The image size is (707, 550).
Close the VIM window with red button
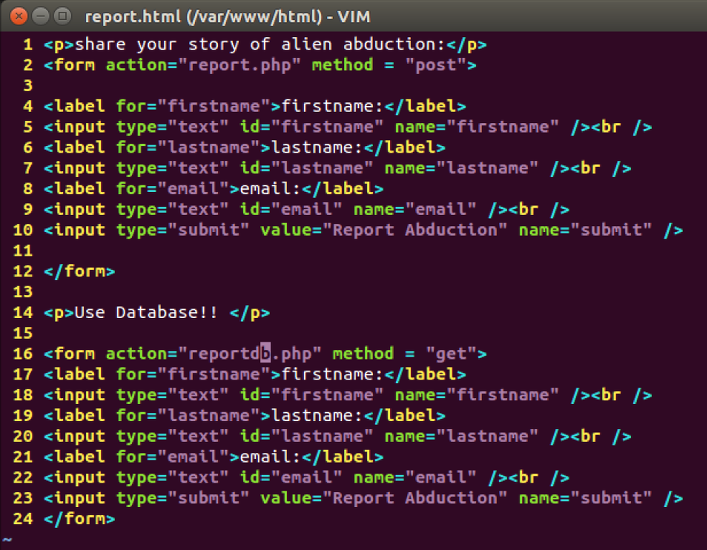[x=18, y=16]
